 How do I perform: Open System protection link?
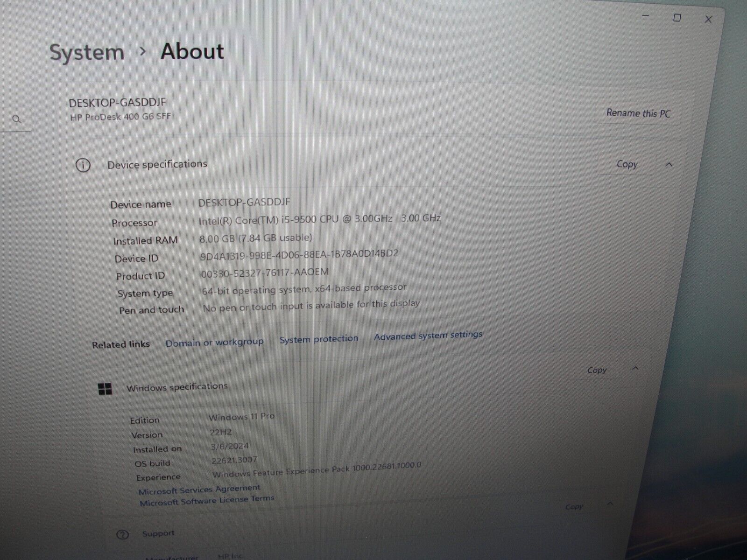pyautogui.click(x=319, y=339)
